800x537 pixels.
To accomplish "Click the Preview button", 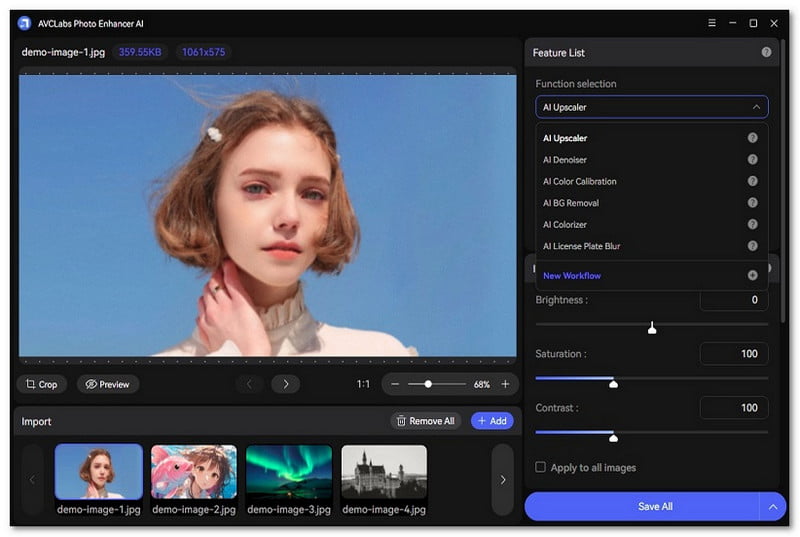I will [x=108, y=384].
